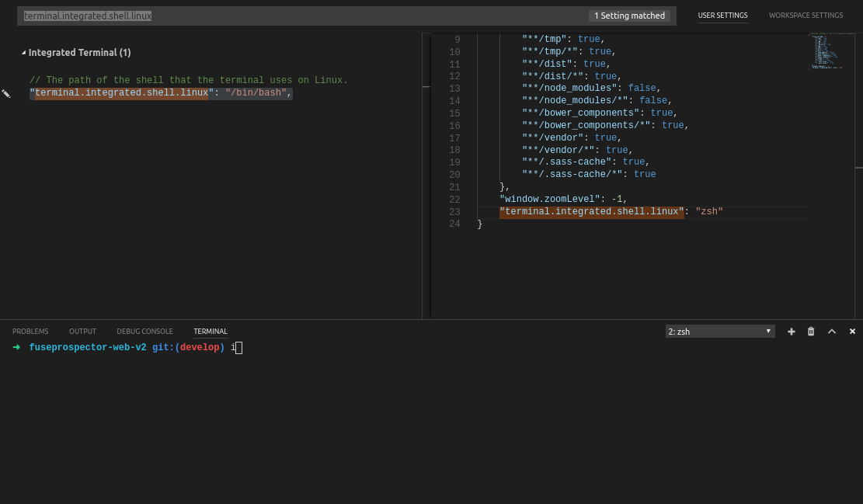Viewport: 863px width, 504px height.
Task: Close the terminal panel with the X icon
Action: (x=851, y=331)
